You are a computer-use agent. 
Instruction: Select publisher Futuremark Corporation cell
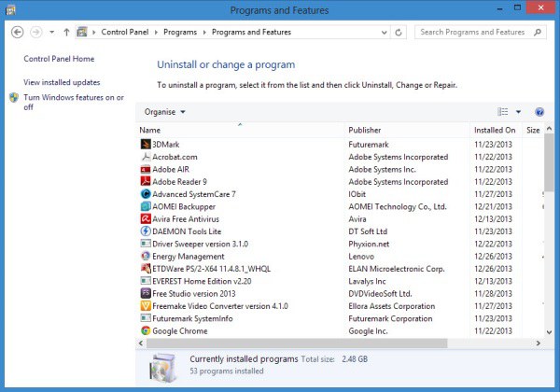point(390,318)
